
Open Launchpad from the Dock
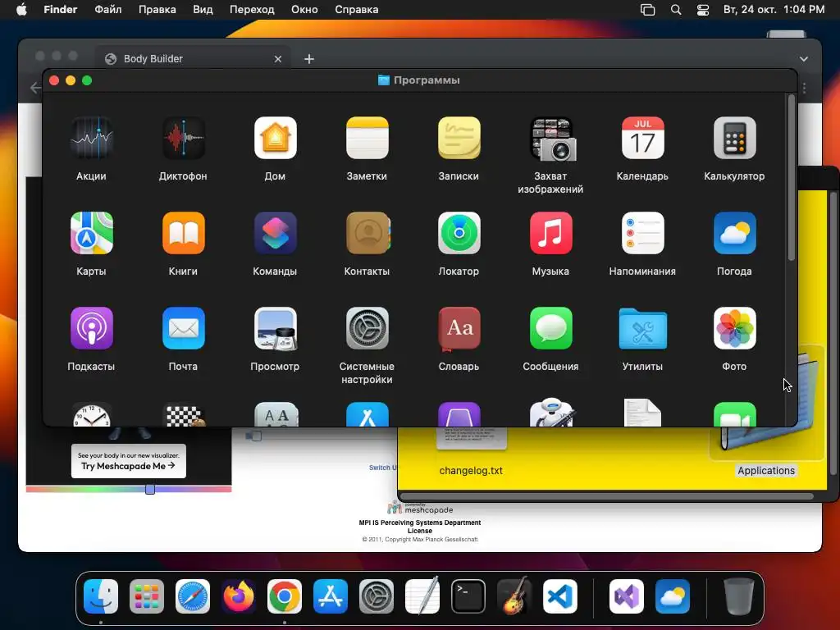pyautogui.click(x=147, y=596)
